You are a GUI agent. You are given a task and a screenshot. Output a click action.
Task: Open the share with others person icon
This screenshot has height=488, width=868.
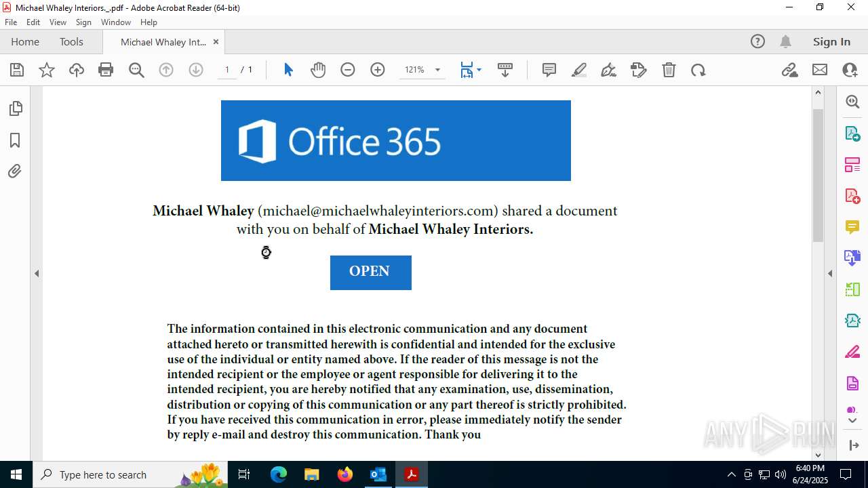(x=850, y=70)
